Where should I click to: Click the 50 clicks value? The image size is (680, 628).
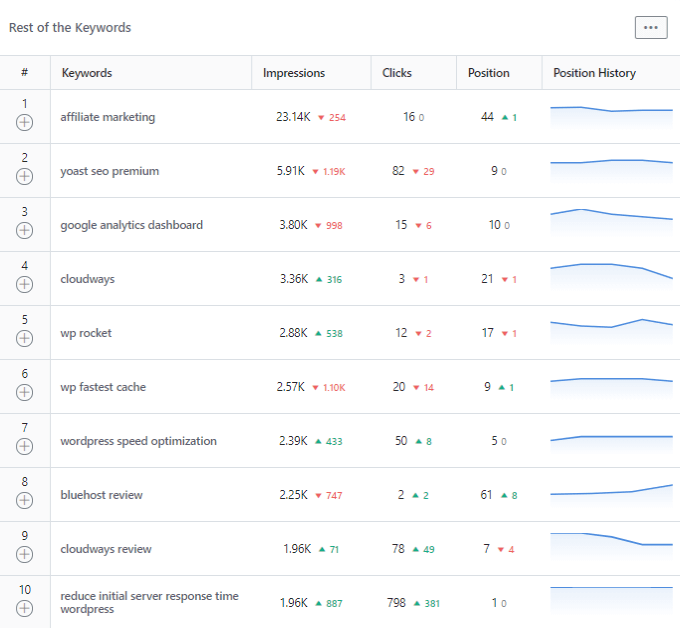[401, 441]
